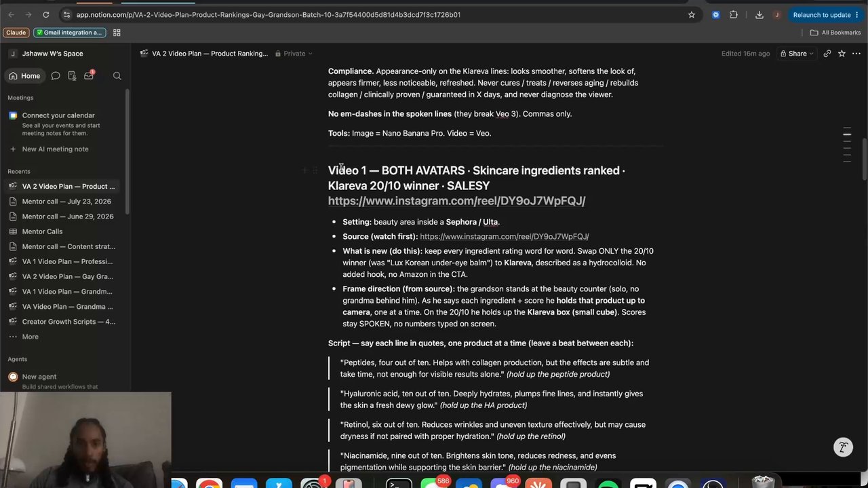Open Creator Growth Scripts — 4... page
Image resolution: width=868 pixels, height=488 pixels.
66,322
